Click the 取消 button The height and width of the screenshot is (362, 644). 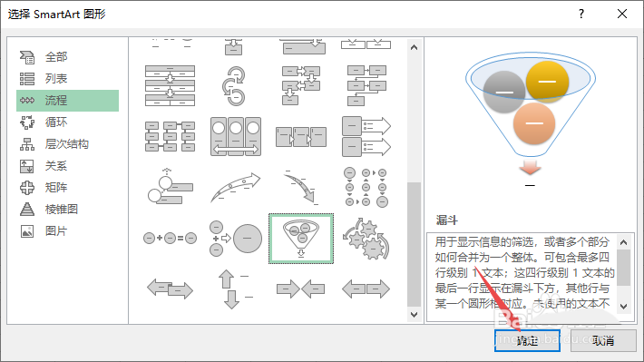[603, 340]
